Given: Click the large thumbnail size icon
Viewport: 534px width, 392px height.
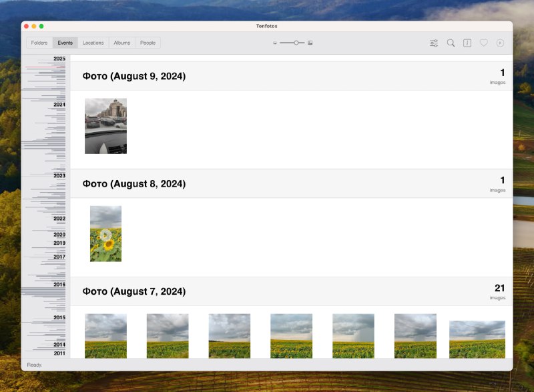Looking at the screenshot, I should pos(310,43).
